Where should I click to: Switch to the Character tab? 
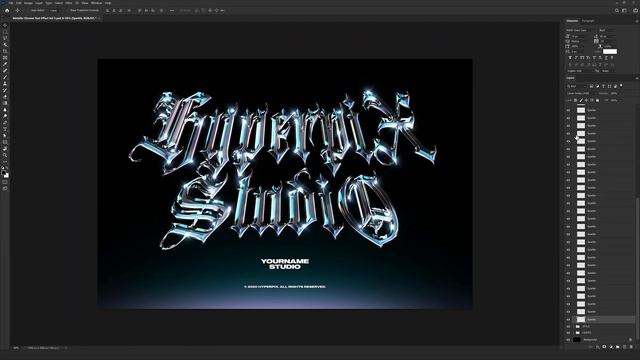(572, 21)
